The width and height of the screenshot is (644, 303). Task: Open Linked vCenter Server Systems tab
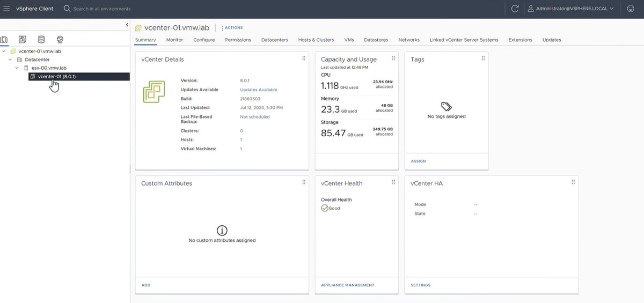click(464, 40)
